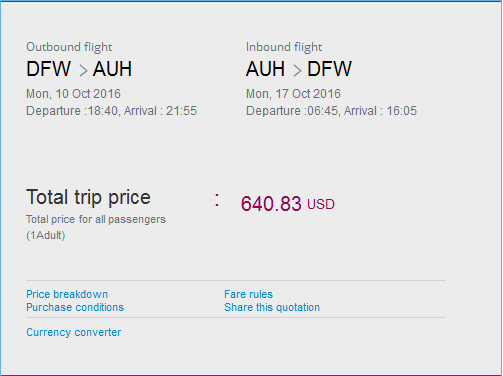The image size is (503, 376).
Task: Open the Price breakdown link
Action: click(67, 294)
